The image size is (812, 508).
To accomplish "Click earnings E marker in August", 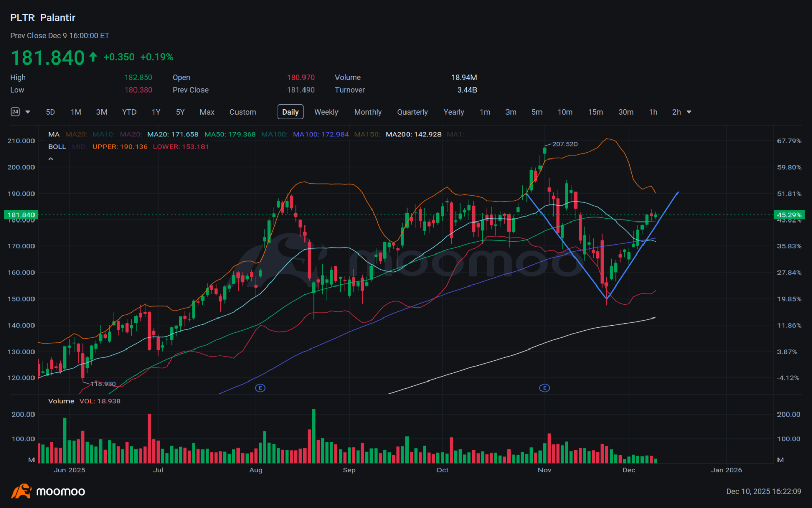I will [x=260, y=388].
